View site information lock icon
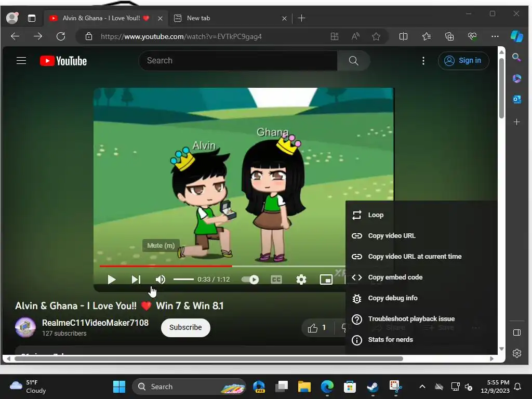This screenshot has height=399, width=532. [x=88, y=36]
